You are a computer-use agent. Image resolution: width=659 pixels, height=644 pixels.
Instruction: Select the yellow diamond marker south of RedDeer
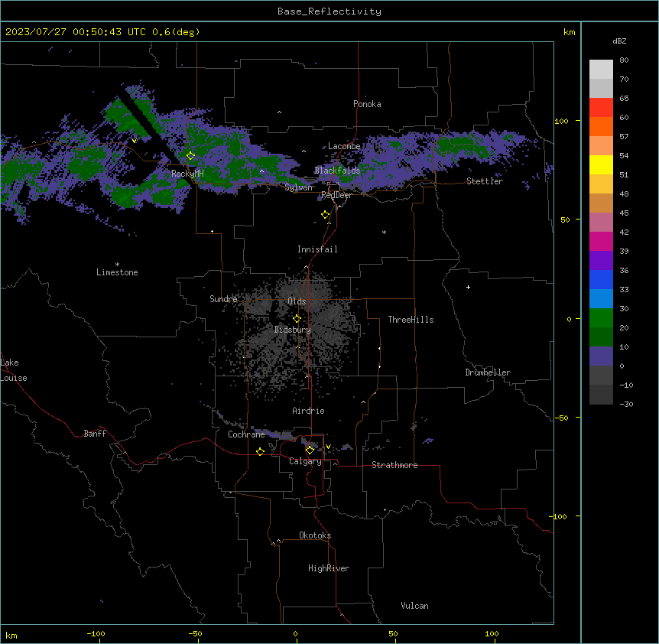pos(325,215)
